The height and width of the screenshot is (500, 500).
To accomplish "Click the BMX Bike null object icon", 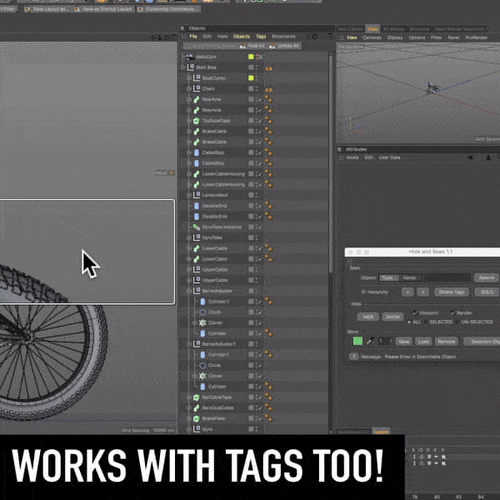I will 190,68.
